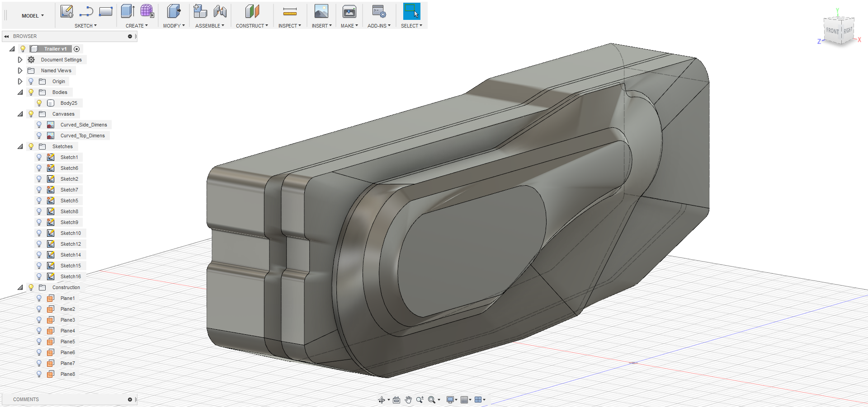Expand the Named Views node
Screen dimensions: 868x407
pos(20,70)
